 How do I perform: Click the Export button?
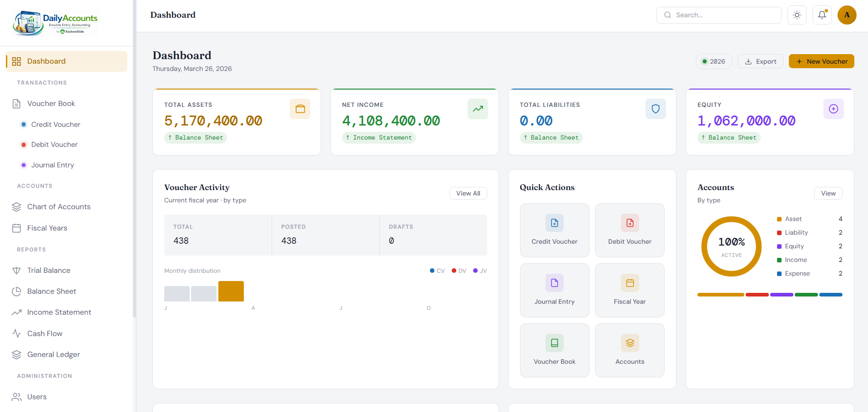click(760, 61)
